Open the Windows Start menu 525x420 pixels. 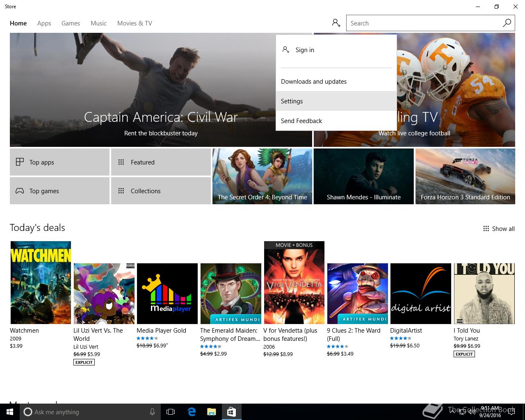point(10,412)
